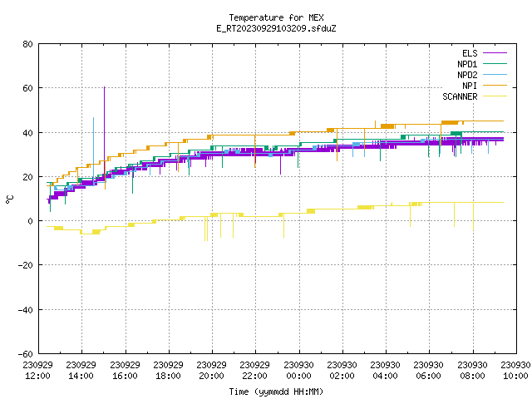Select the NPD2 legend label
The height and width of the screenshot is (399, 532).
[x=467, y=75]
